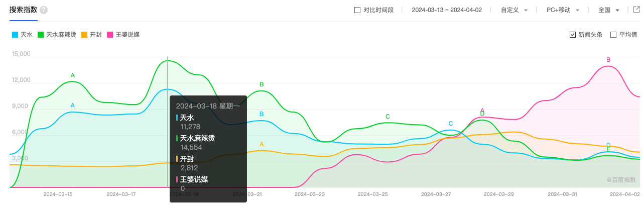Click the green news marker A
The image size is (644, 204).
coord(73,76)
